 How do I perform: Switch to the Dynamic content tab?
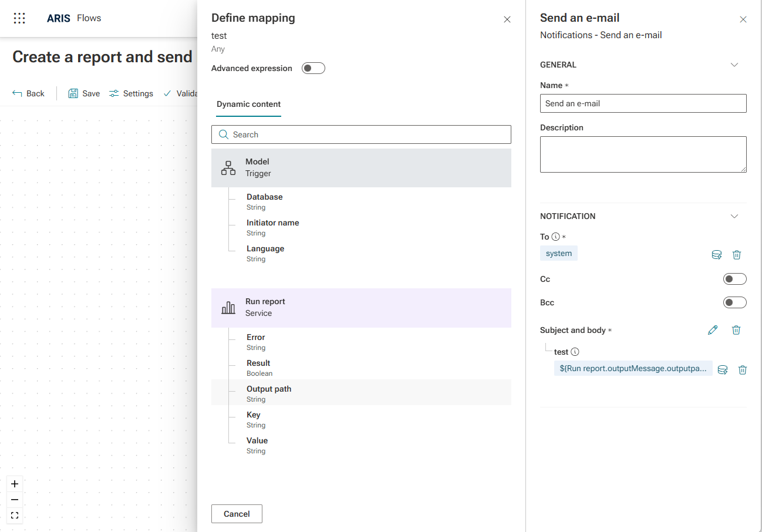point(248,104)
